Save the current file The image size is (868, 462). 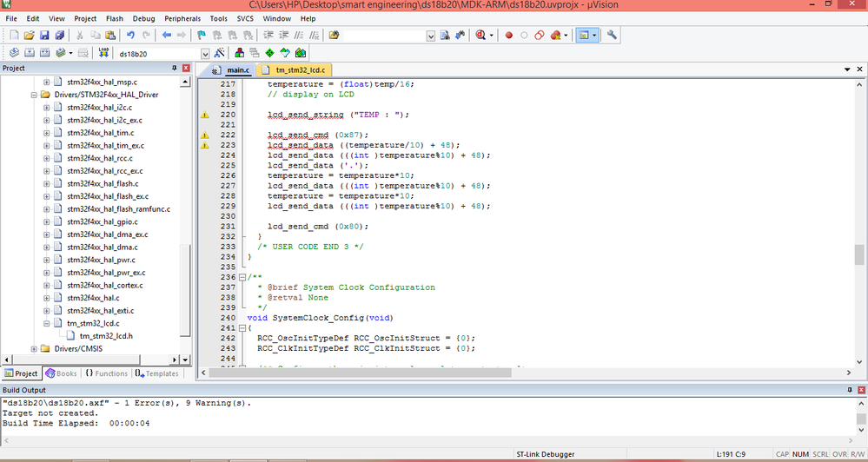tap(44, 35)
